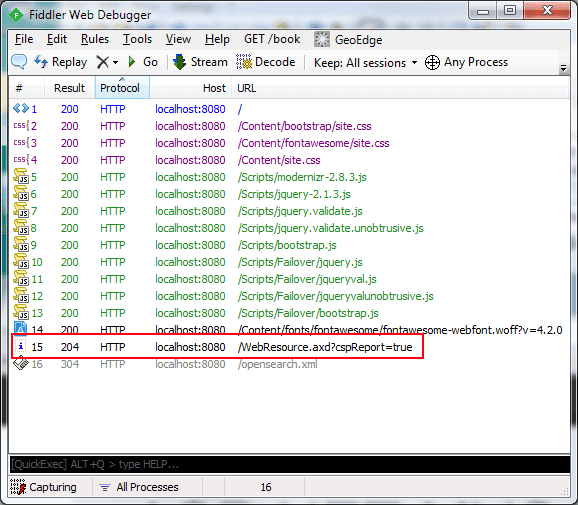This screenshot has width=578, height=505.
Task: Select /Scripts/modernizr-2.8.3.js URL
Action: (x=302, y=177)
